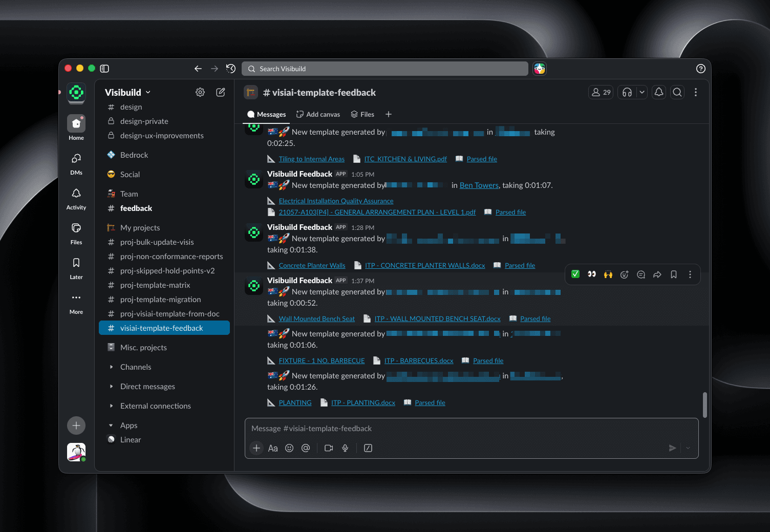
Task: Open the Visibuild workspace dropdown
Action: 127,92
